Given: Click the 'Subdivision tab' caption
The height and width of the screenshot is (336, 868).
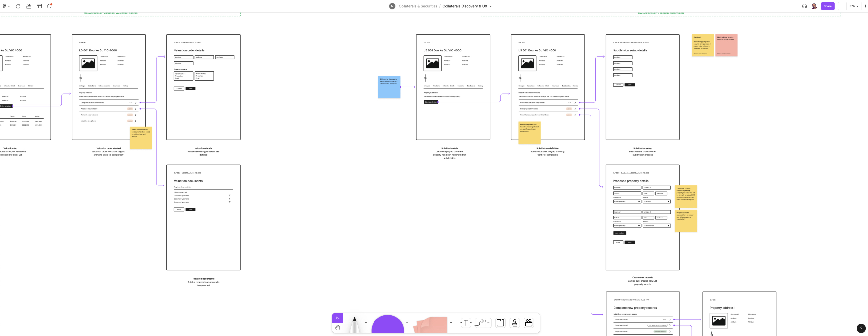Looking at the screenshot, I should (449, 148).
